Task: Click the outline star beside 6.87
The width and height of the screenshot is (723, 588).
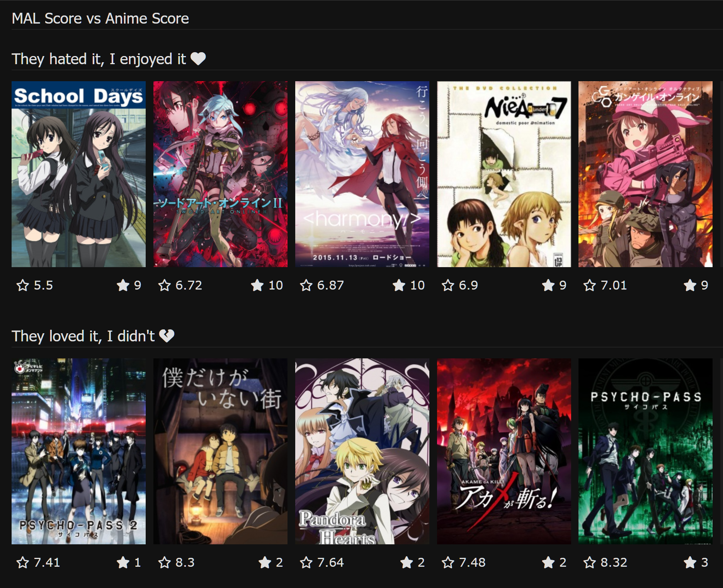Action: (x=306, y=285)
